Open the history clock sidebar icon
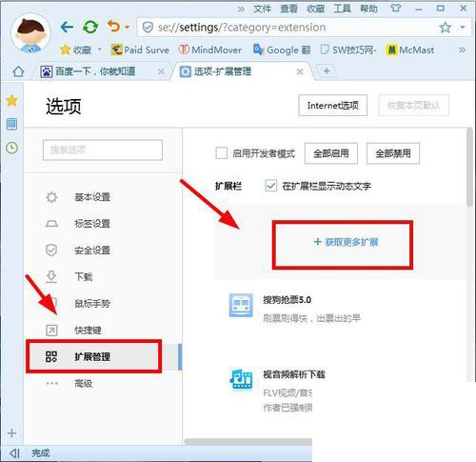This screenshot has height=462, width=476. [x=12, y=148]
